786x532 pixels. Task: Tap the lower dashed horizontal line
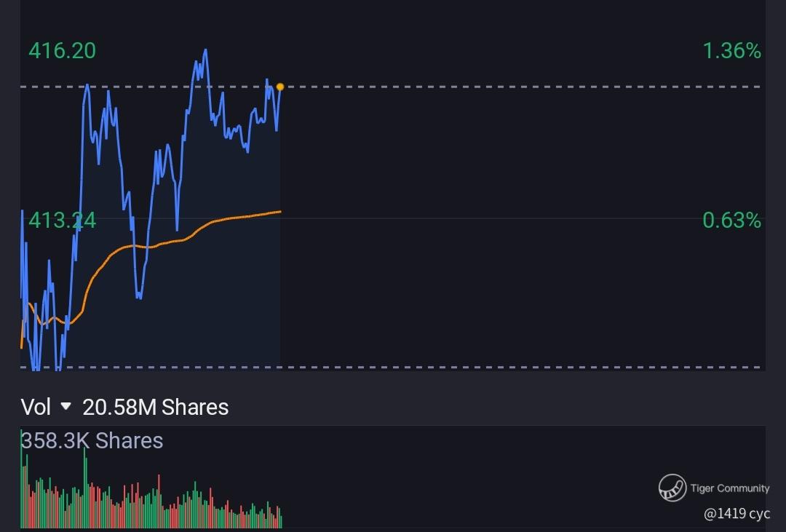tap(509, 368)
